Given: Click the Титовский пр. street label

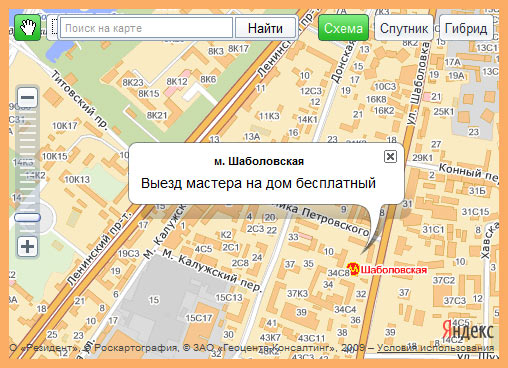Looking at the screenshot, I should coord(79,100).
